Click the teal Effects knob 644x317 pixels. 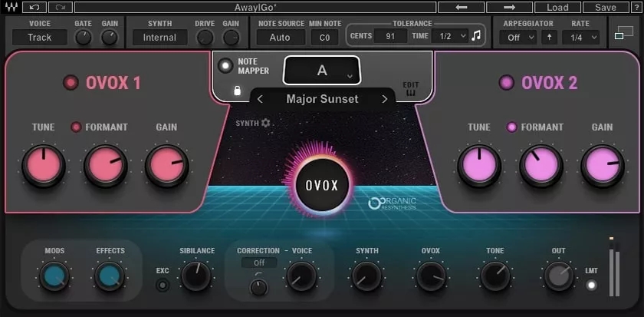(x=110, y=276)
